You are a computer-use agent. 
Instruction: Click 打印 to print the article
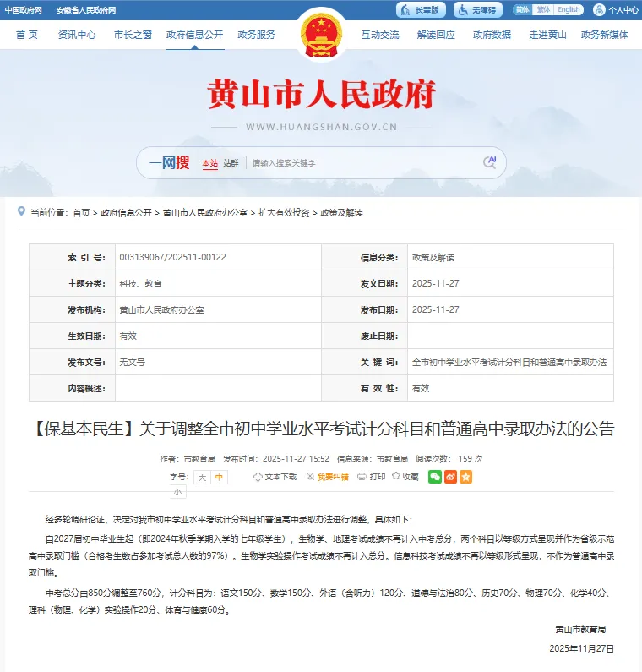(x=372, y=477)
